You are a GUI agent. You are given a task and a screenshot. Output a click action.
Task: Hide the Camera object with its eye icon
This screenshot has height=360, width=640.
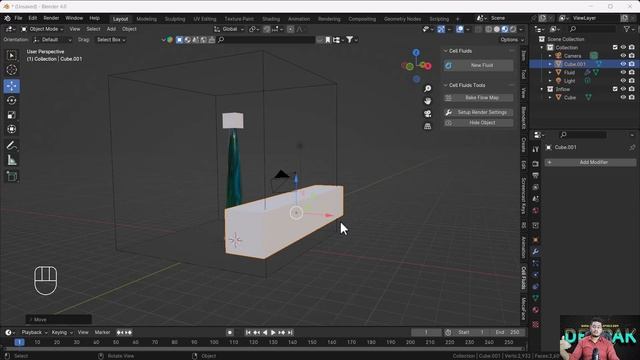[x=623, y=56]
